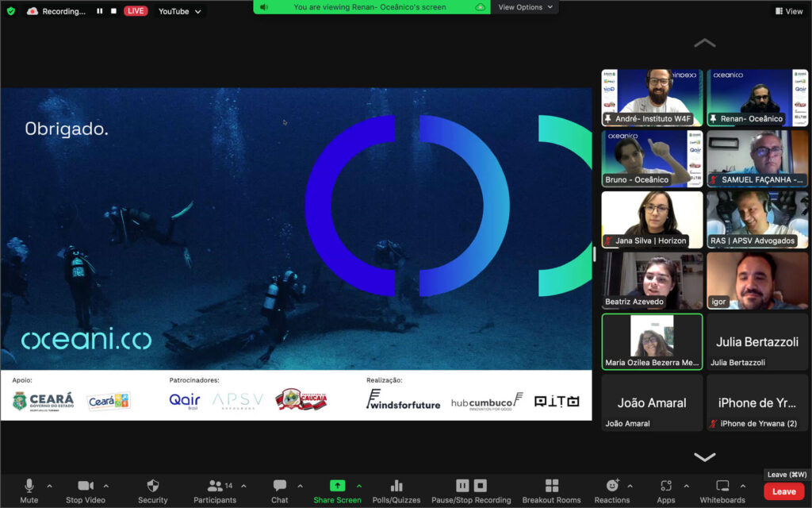Mute the microphone

tap(29, 490)
